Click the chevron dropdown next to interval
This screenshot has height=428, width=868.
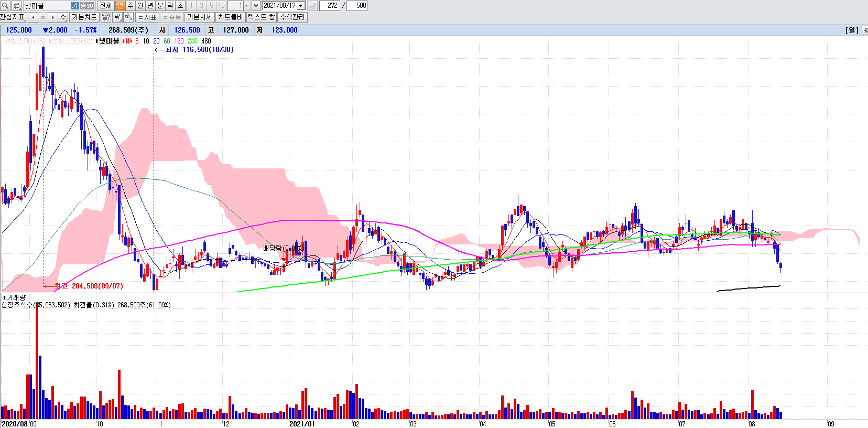pyautogui.click(x=256, y=6)
